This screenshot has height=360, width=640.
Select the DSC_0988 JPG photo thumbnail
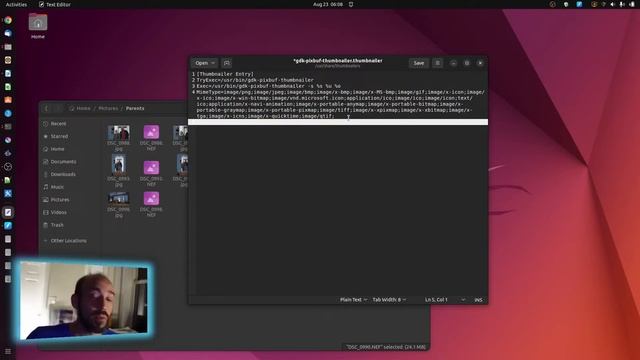119,133
